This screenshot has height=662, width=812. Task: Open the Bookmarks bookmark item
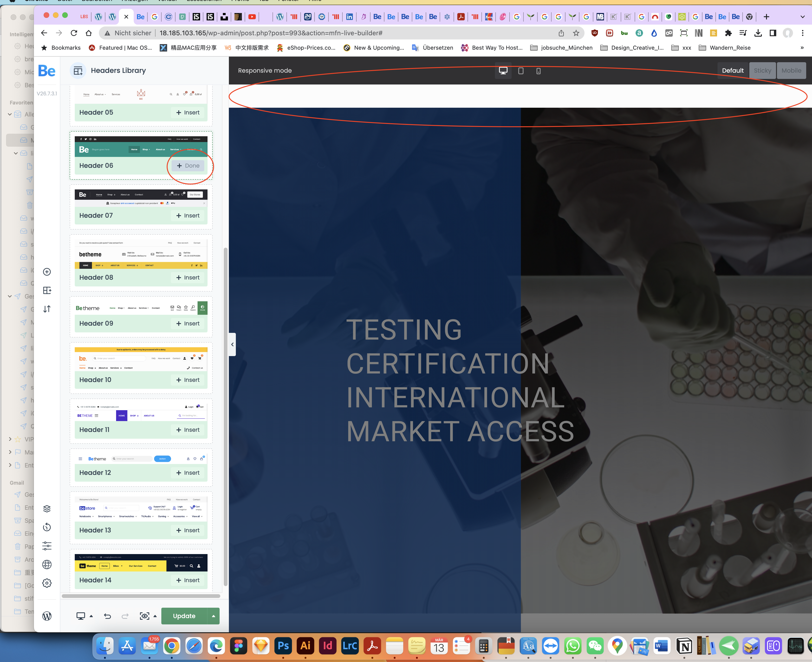tap(61, 48)
